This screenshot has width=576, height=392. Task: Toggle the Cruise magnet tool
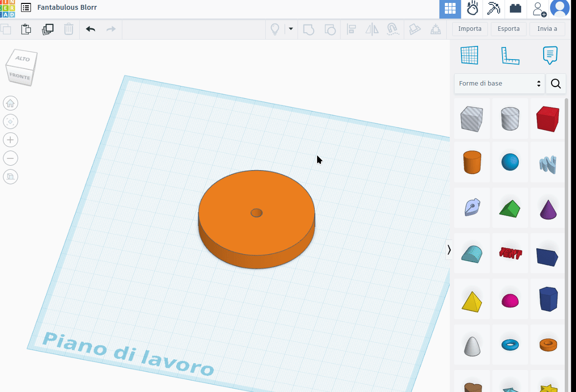click(x=393, y=29)
